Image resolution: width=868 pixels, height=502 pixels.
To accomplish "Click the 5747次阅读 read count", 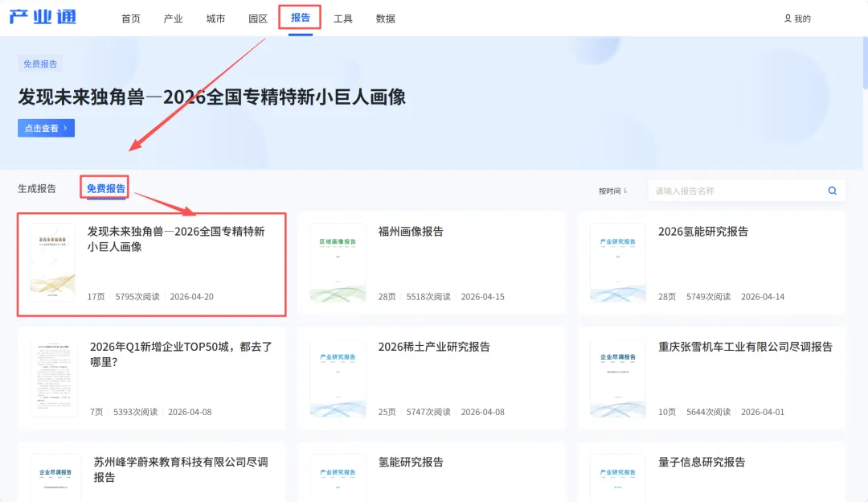I will [x=428, y=412].
